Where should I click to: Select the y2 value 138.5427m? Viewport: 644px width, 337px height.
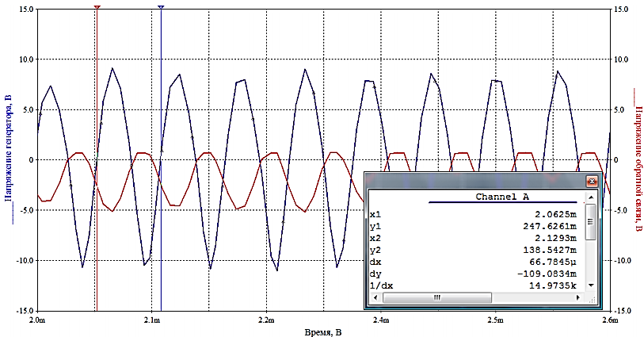(x=550, y=251)
